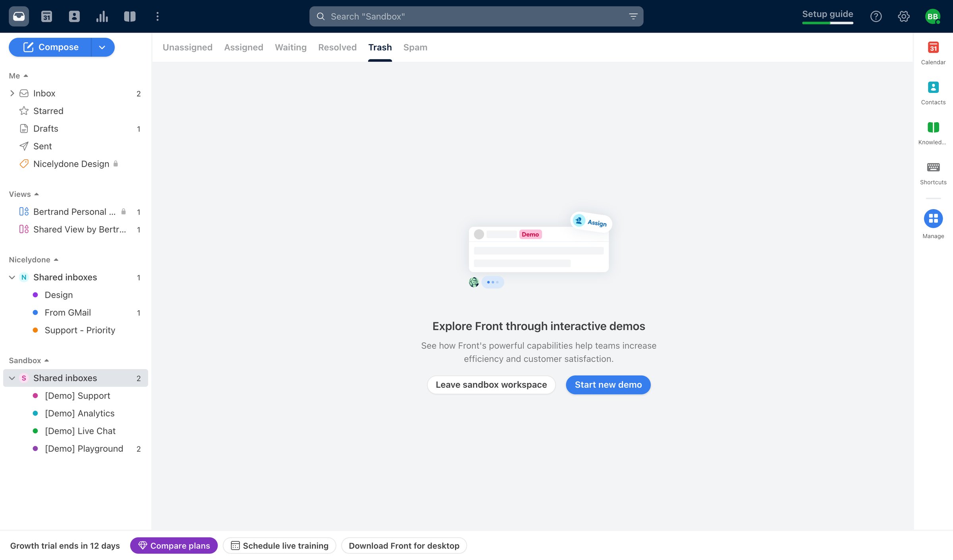Image resolution: width=953 pixels, height=560 pixels.
Task: Open the Drafts folder
Action: click(x=75, y=129)
